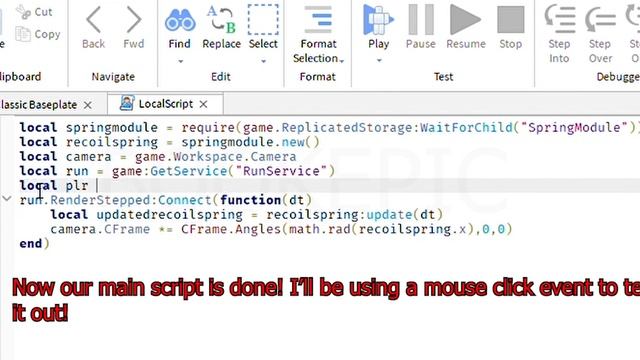Click "CFrame.Angles" in the code

[231, 229]
